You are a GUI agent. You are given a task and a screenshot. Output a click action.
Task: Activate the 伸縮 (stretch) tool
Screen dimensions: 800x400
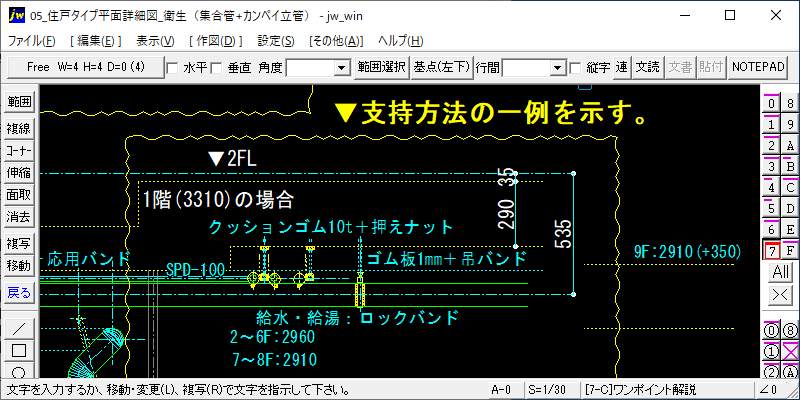[x=19, y=172]
